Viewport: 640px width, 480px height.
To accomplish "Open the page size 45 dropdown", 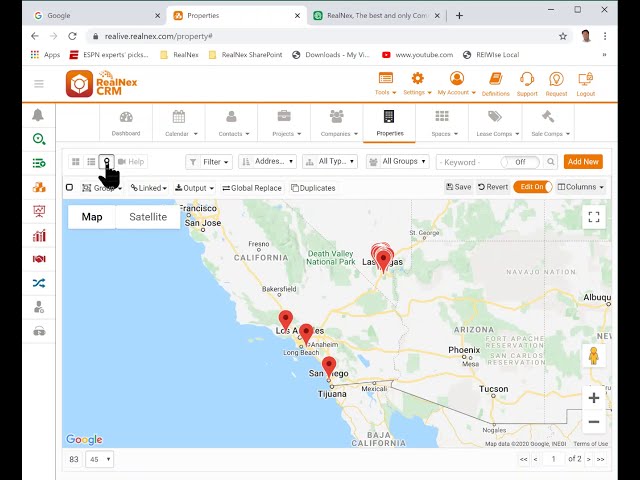I will tap(100, 459).
